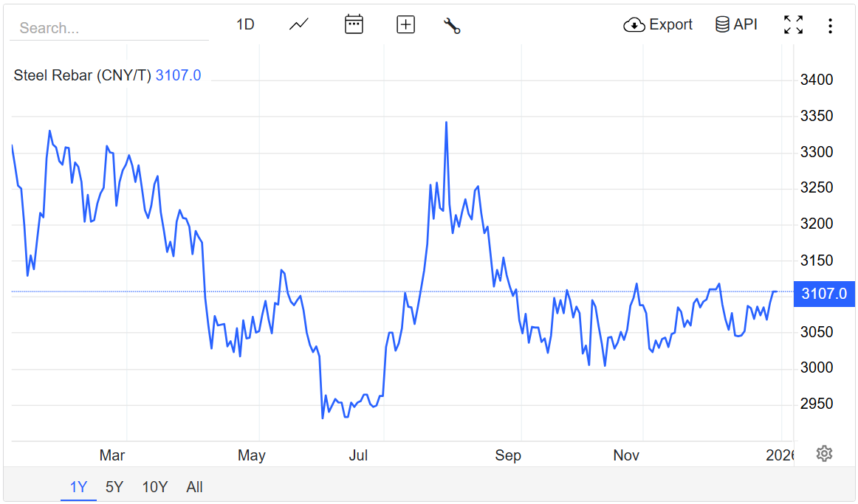Click the API text label
The height and width of the screenshot is (504, 858).
[745, 24]
